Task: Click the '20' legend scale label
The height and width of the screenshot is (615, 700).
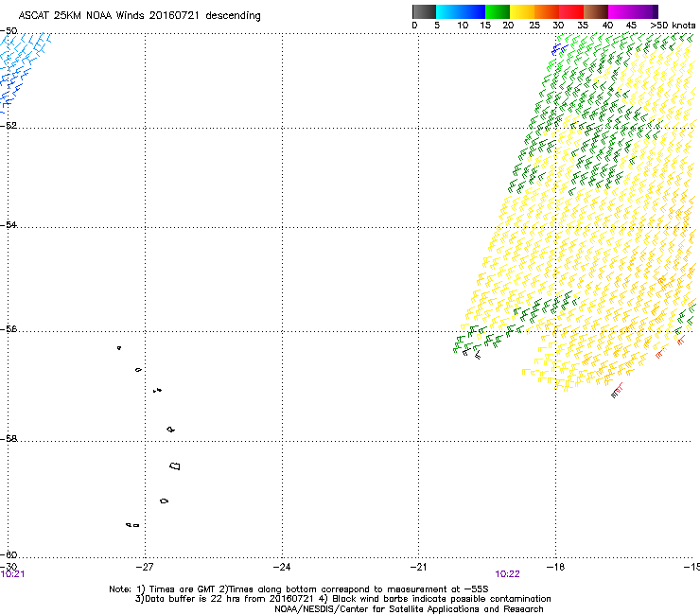Action: 508,26
